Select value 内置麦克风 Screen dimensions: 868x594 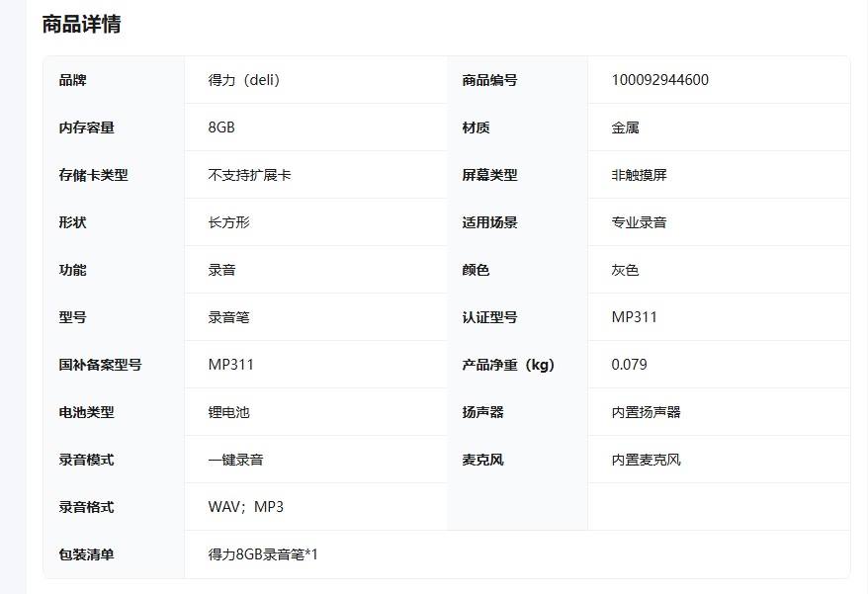[646, 460]
